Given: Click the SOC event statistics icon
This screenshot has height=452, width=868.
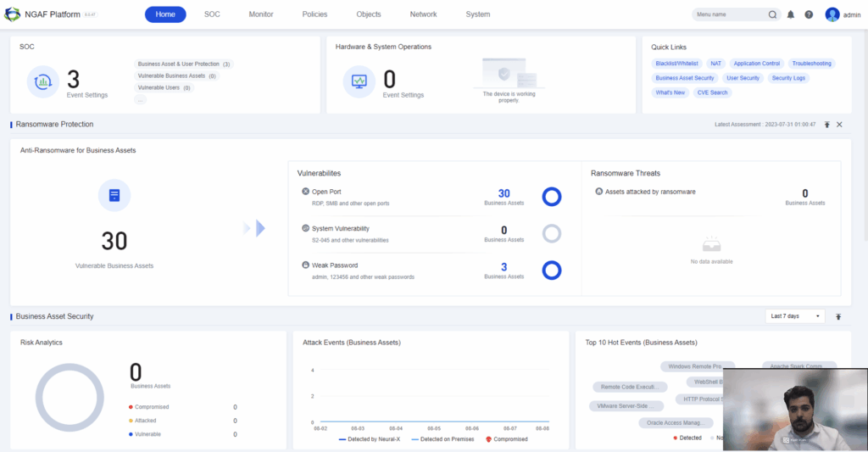Looking at the screenshot, I should (42, 82).
